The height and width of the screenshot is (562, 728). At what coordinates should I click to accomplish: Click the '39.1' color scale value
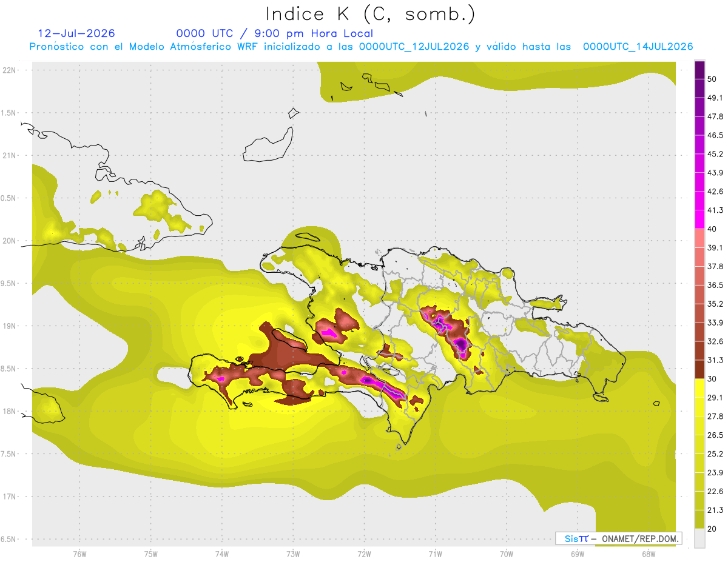715,247
